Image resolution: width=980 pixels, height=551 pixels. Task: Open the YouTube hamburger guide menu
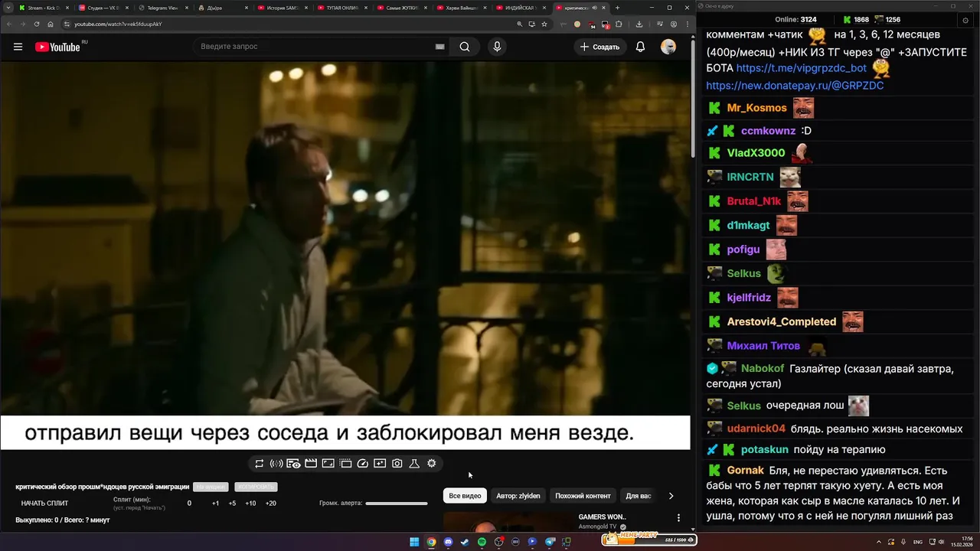[x=18, y=47]
